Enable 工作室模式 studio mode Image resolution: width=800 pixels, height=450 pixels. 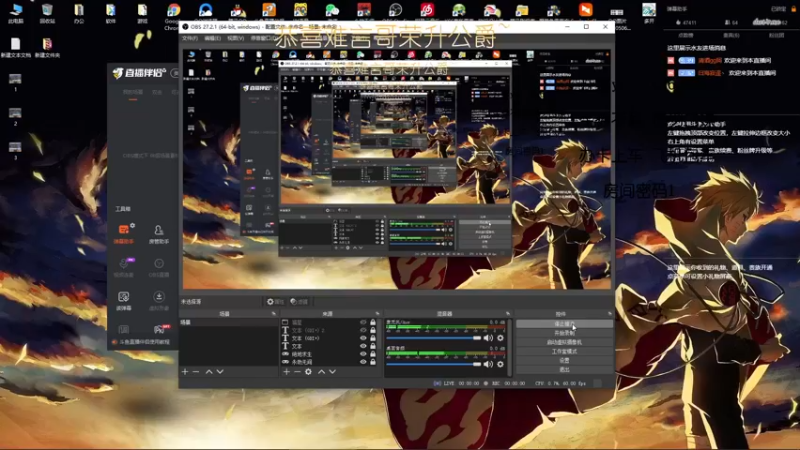(x=564, y=351)
